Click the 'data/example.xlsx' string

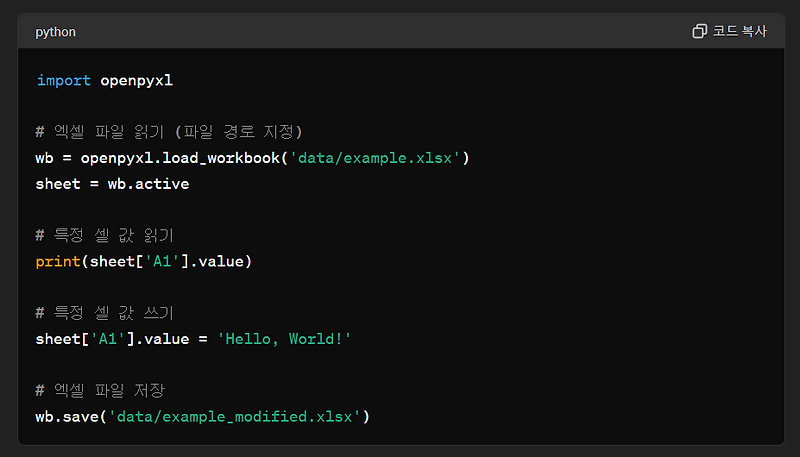(375, 158)
